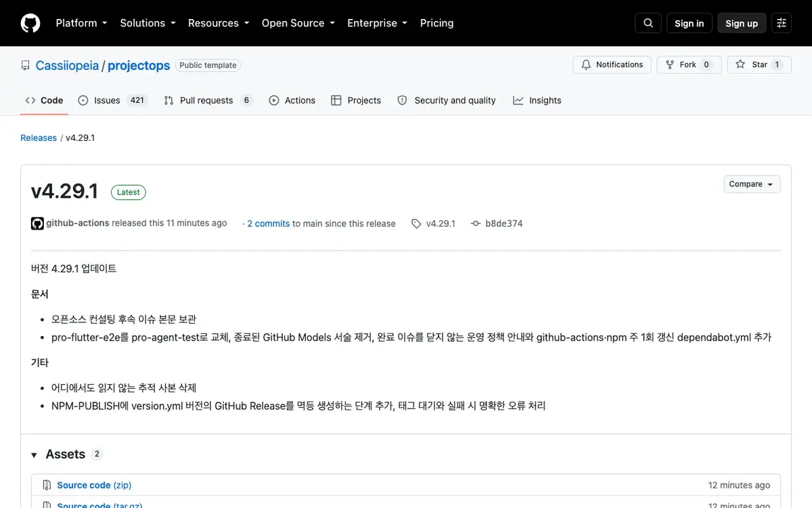This screenshot has width=812, height=508.
Task: Click the 'released this 11 minutes ago' text
Action: click(169, 223)
